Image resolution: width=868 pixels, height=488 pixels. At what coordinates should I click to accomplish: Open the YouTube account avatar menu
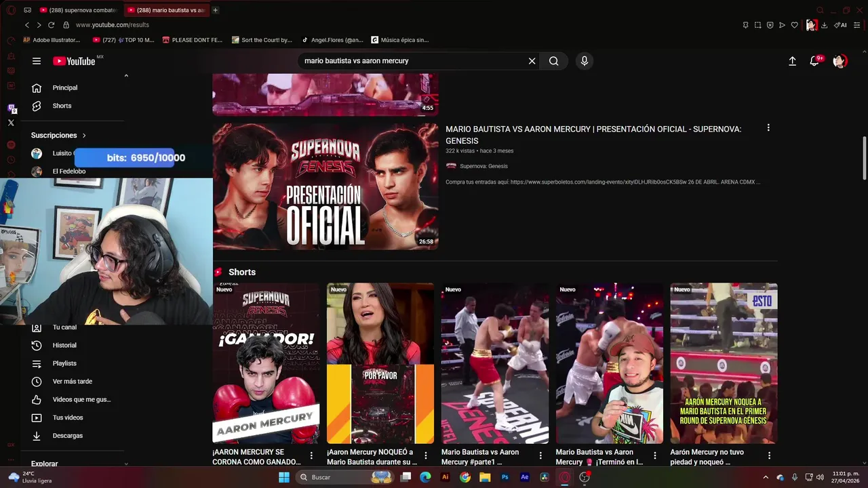[x=840, y=61]
